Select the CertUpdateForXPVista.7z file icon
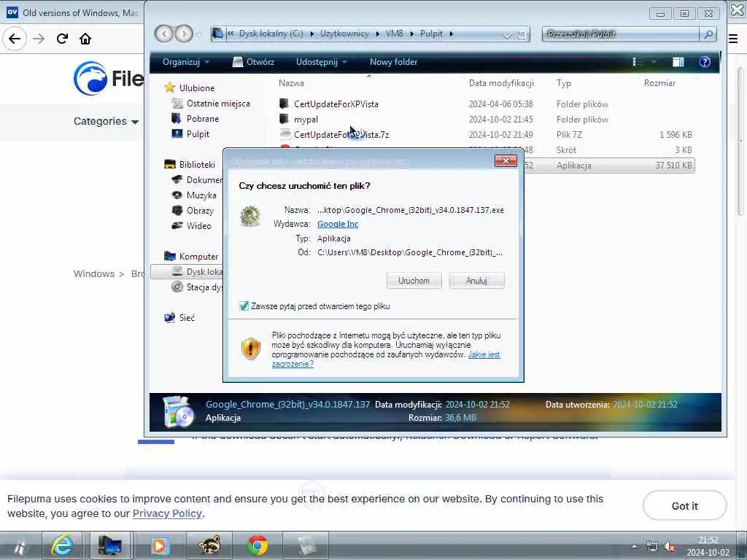747x560 pixels. [285, 134]
